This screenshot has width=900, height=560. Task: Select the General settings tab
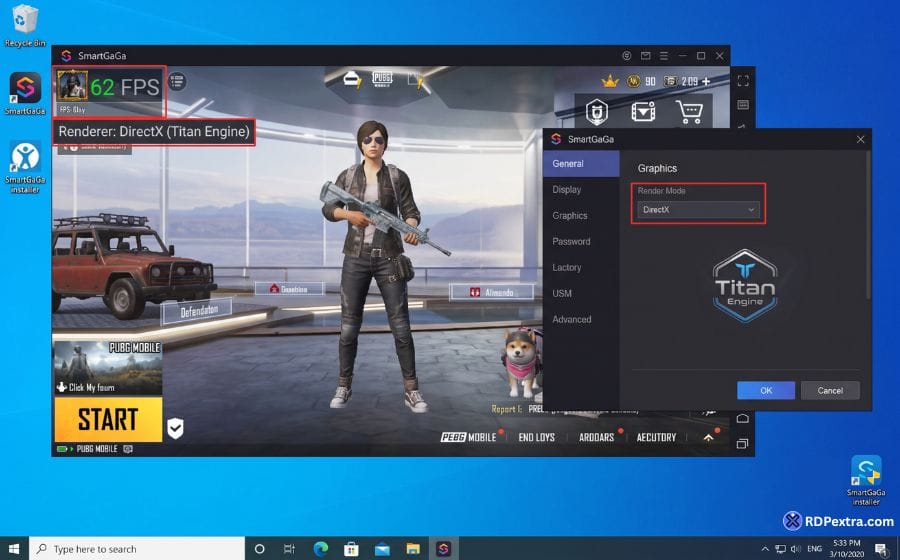coord(581,164)
